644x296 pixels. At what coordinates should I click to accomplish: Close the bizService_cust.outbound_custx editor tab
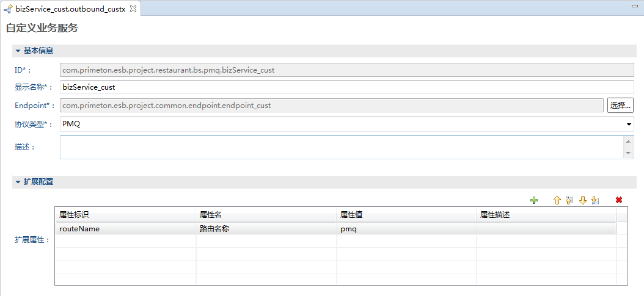coord(133,8)
